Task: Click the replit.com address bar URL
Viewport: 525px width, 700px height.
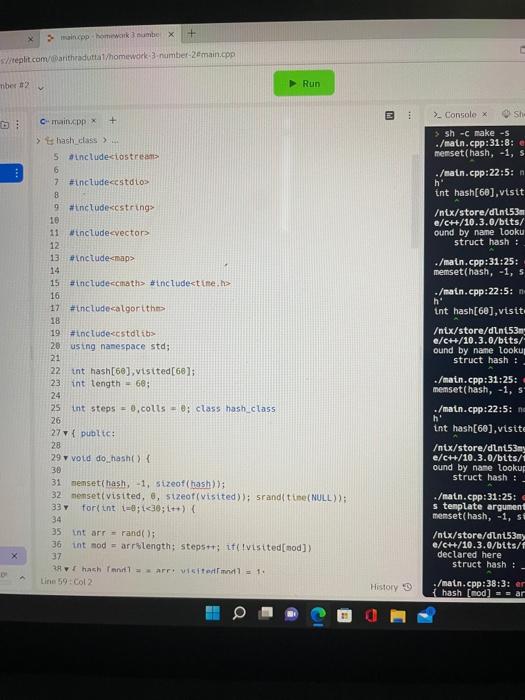Action: click(117, 57)
